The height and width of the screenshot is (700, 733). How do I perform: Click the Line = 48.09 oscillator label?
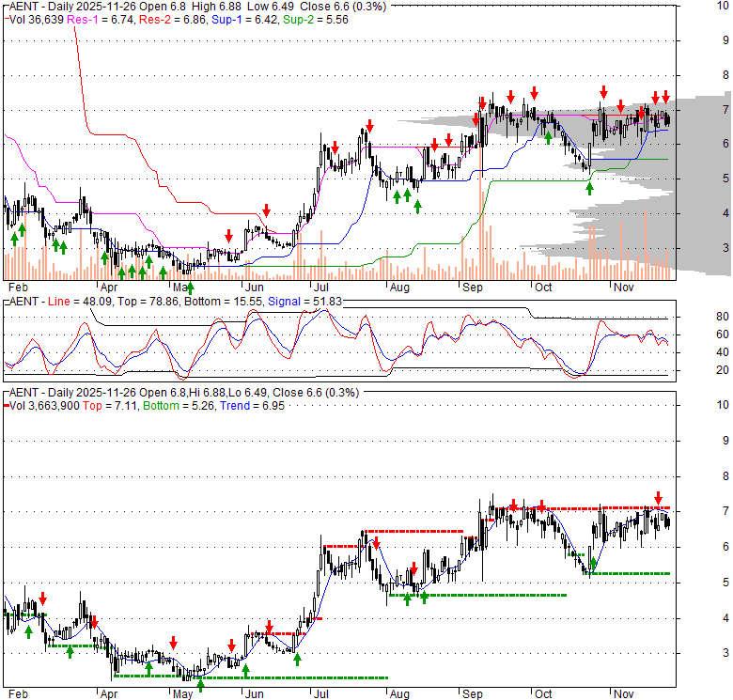pos(80,302)
